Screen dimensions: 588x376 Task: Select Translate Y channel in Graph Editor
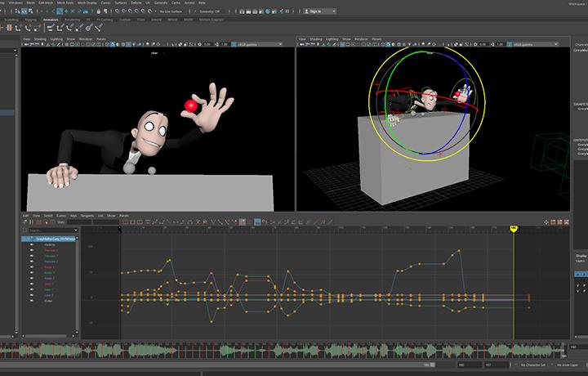click(51, 256)
